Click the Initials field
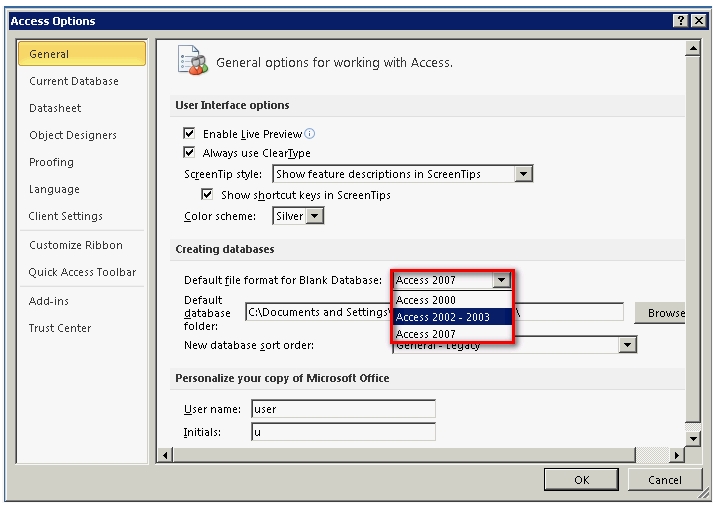The height and width of the screenshot is (505, 715). coord(343,432)
